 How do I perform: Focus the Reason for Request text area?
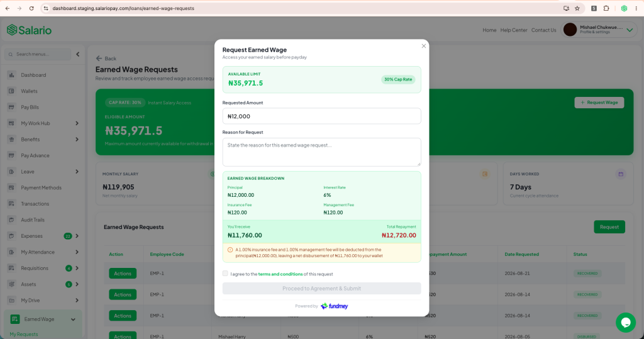tap(321, 152)
